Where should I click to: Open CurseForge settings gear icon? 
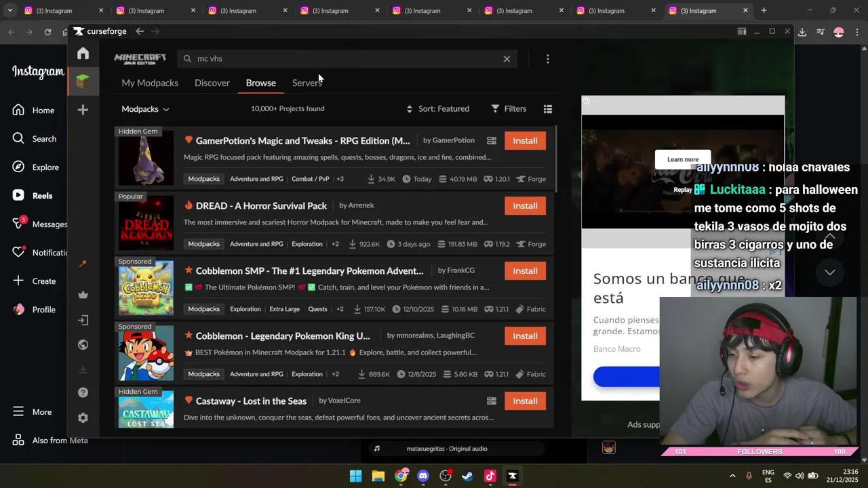[x=83, y=418]
